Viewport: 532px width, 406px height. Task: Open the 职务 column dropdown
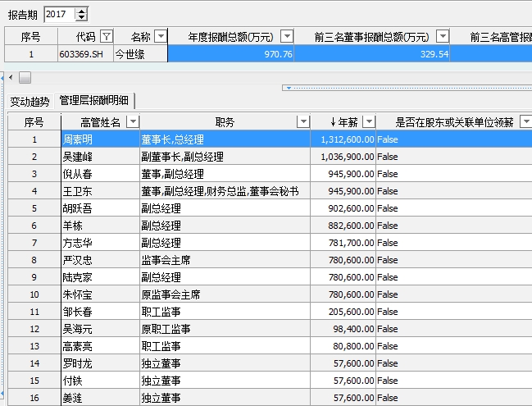pos(303,121)
